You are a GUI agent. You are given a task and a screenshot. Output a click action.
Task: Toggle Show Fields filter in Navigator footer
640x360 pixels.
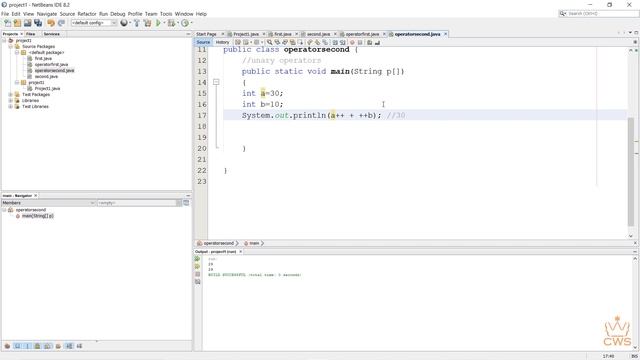click(x=18, y=346)
